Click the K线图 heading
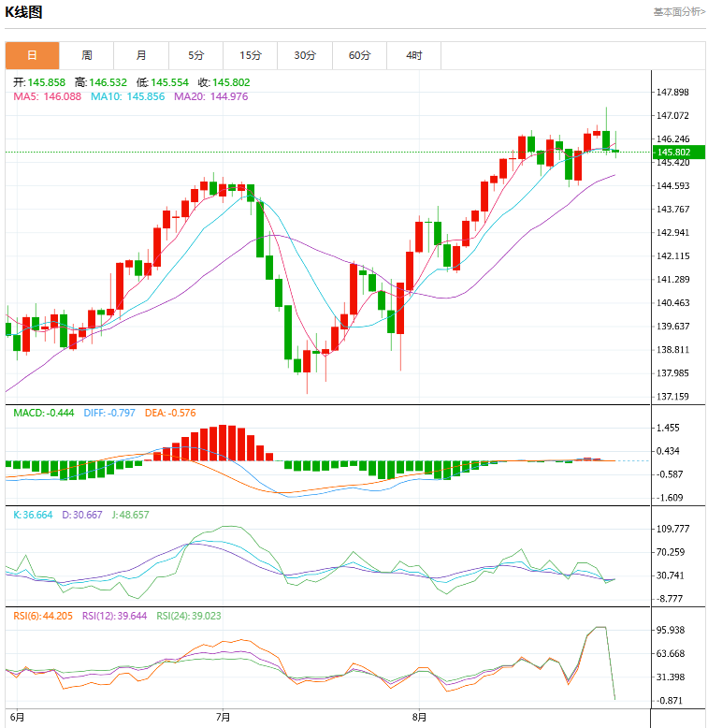This screenshot has height=728, width=708. coord(23,12)
